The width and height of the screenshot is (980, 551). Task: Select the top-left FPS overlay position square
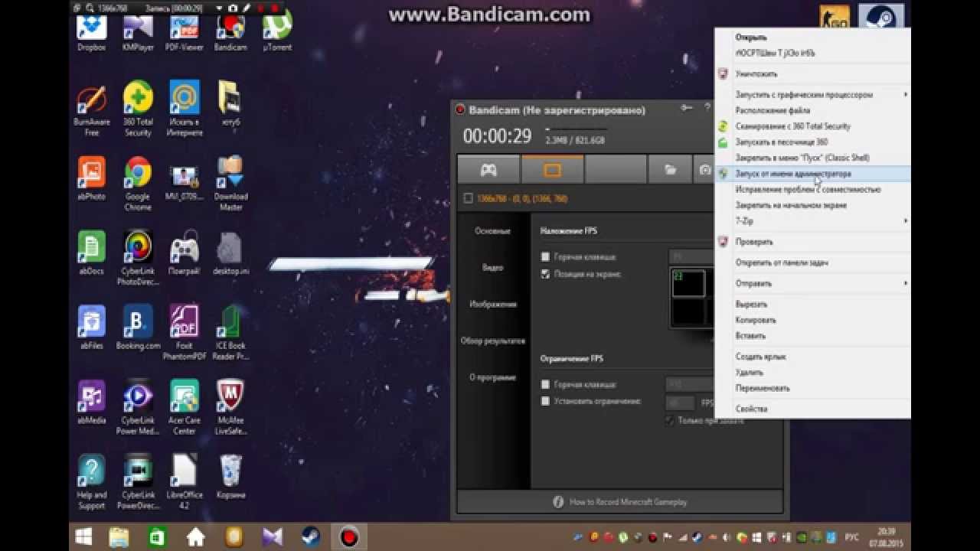(x=688, y=283)
